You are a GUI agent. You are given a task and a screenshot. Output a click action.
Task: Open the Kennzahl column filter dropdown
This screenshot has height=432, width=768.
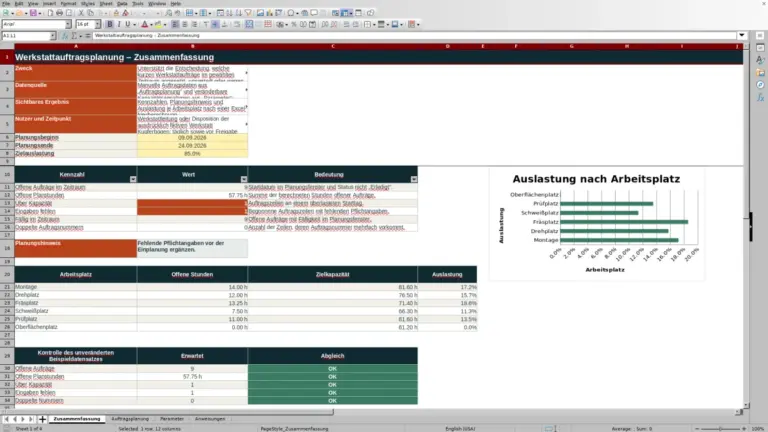pyautogui.click(x=133, y=179)
